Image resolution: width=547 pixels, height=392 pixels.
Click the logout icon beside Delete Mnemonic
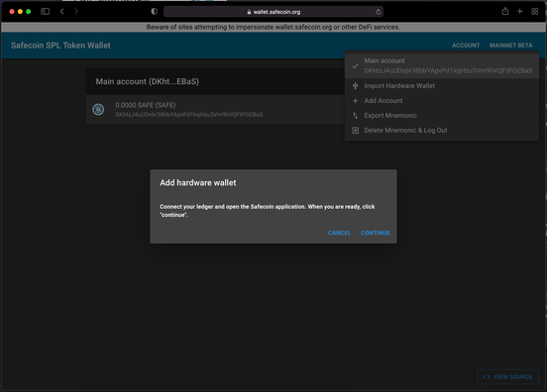[x=355, y=131]
